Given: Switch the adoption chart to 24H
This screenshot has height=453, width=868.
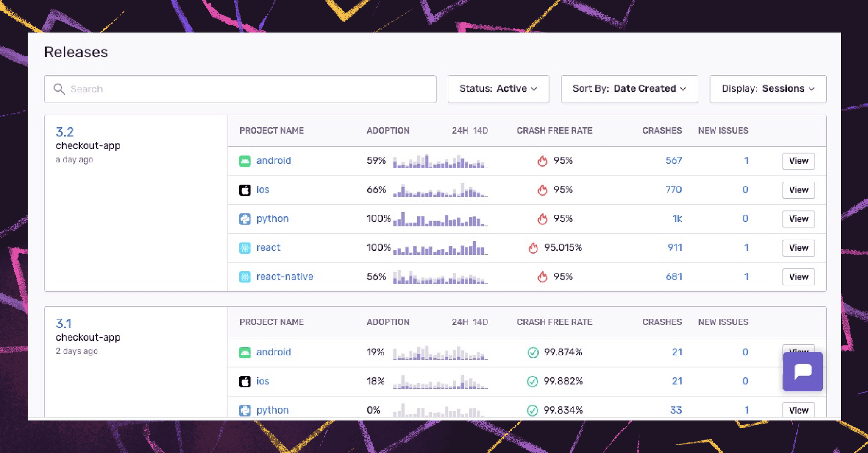Looking at the screenshot, I should (459, 131).
